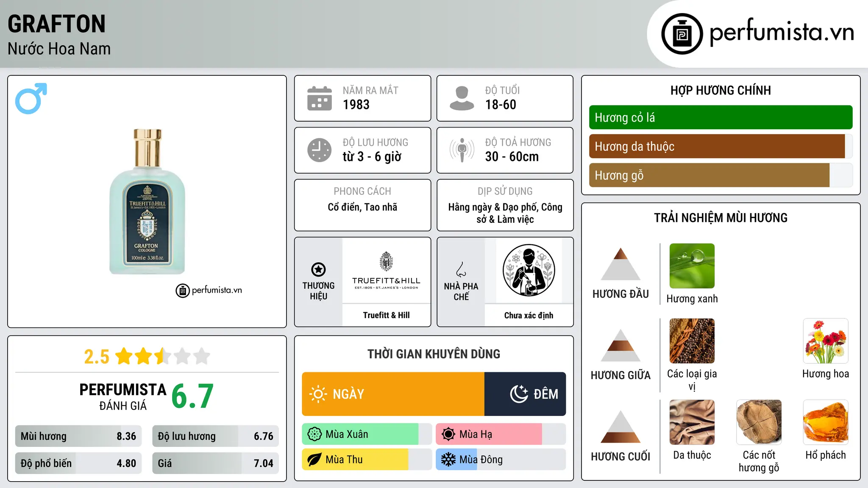Click the Mùa Đông season label
The width and height of the screenshot is (868, 488).
point(481,460)
